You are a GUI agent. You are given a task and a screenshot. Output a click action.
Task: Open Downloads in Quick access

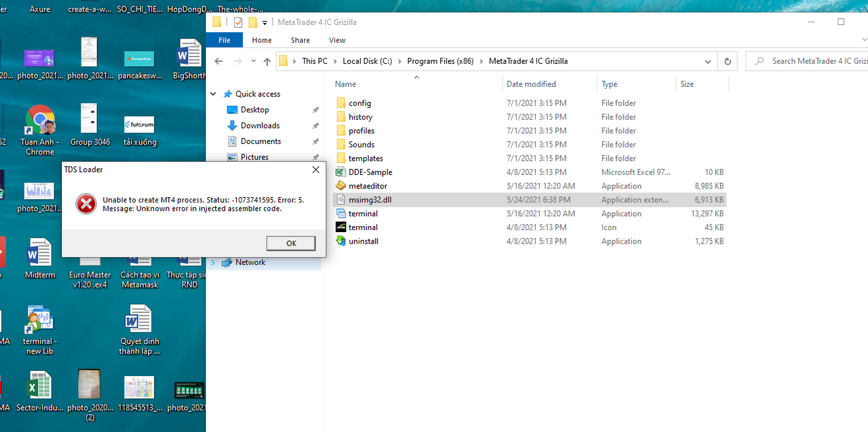tap(260, 125)
